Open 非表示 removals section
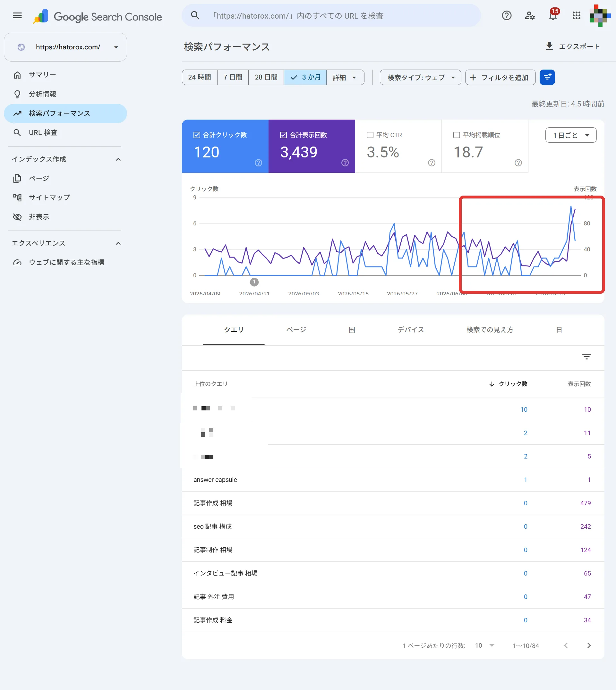Viewport: 616px width, 690px height. (x=65, y=217)
